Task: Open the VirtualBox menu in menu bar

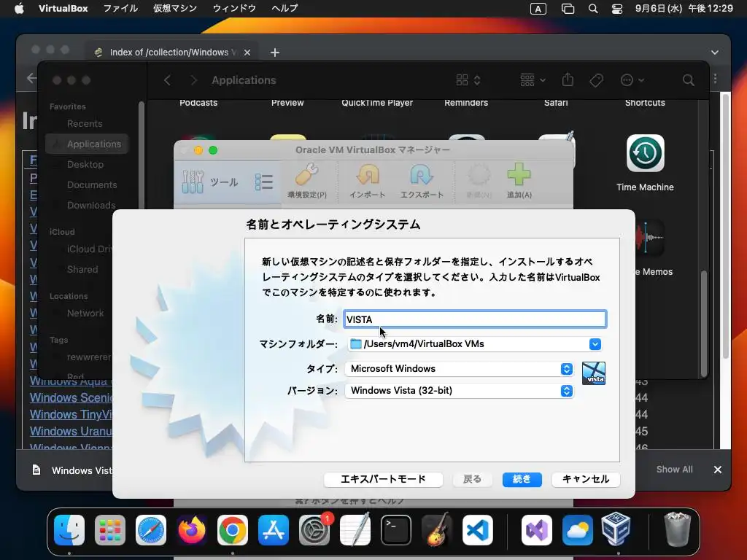Action: pyautogui.click(x=63, y=8)
